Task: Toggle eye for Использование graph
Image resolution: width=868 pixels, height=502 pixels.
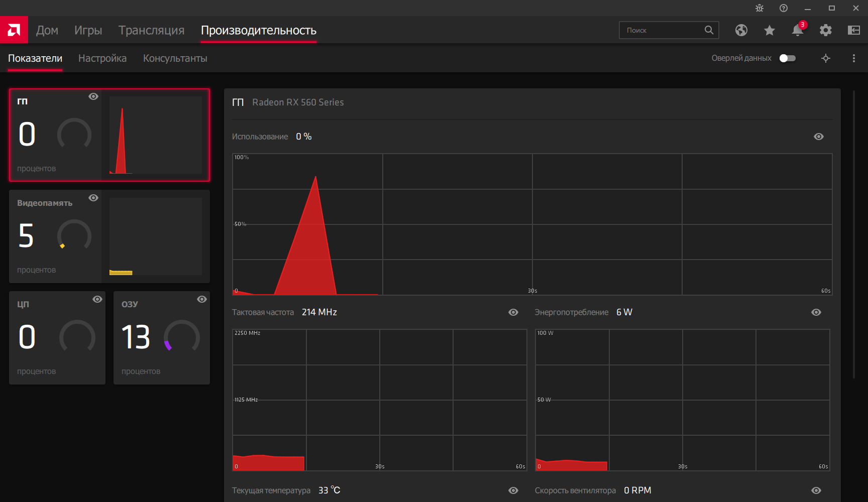Action: click(819, 137)
